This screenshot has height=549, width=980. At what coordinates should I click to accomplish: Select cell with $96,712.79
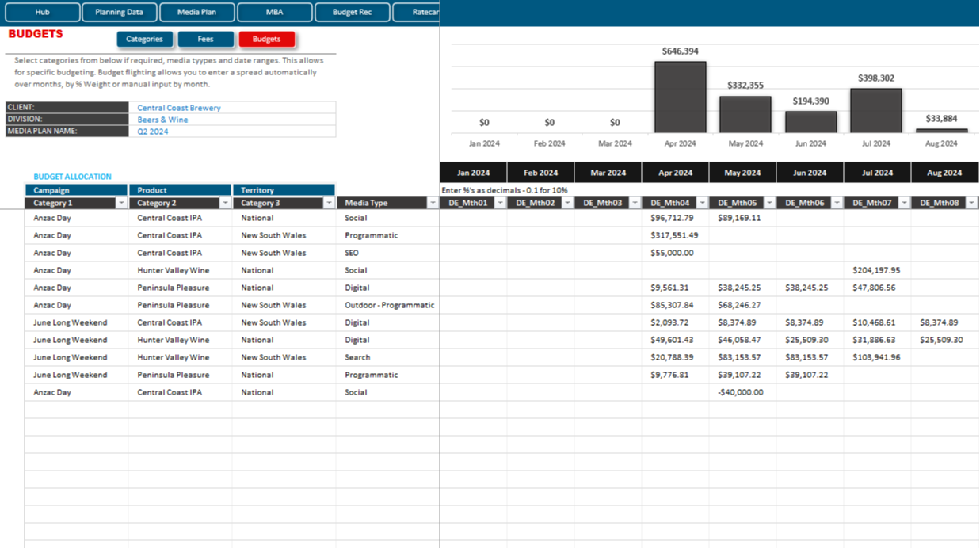click(x=675, y=218)
